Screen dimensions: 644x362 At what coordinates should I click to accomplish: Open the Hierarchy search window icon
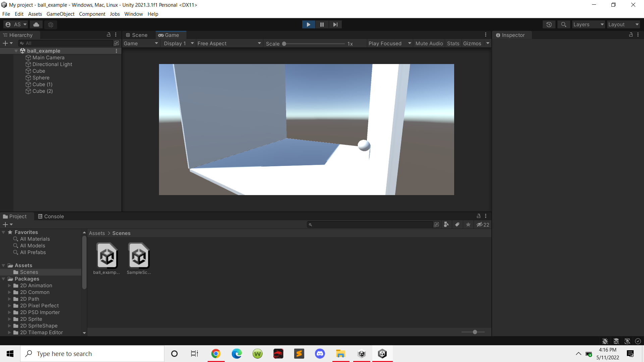point(116,43)
